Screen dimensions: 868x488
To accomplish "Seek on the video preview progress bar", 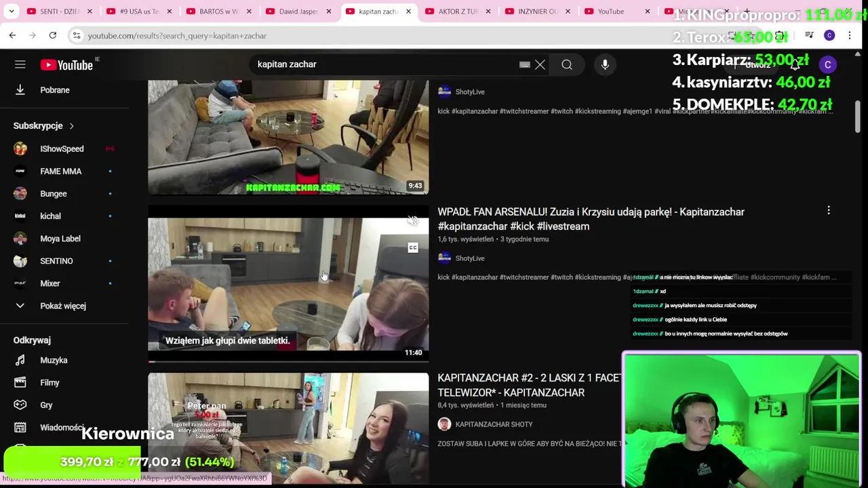I will point(288,361).
